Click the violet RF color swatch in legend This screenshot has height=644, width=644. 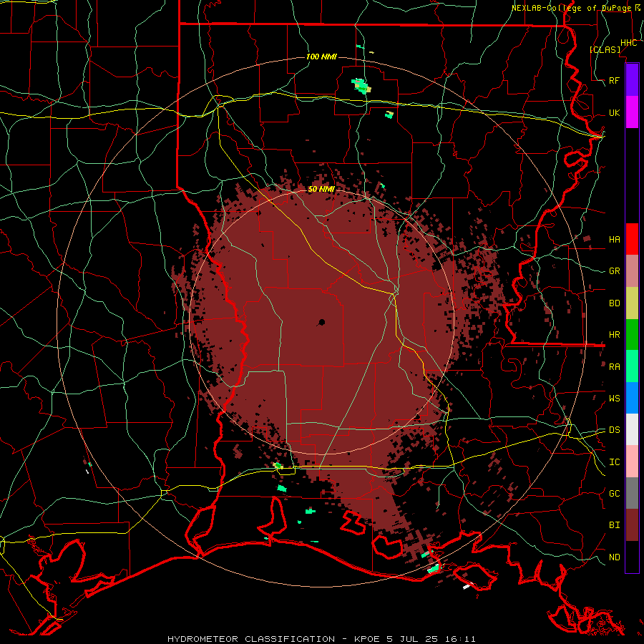click(x=632, y=79)
